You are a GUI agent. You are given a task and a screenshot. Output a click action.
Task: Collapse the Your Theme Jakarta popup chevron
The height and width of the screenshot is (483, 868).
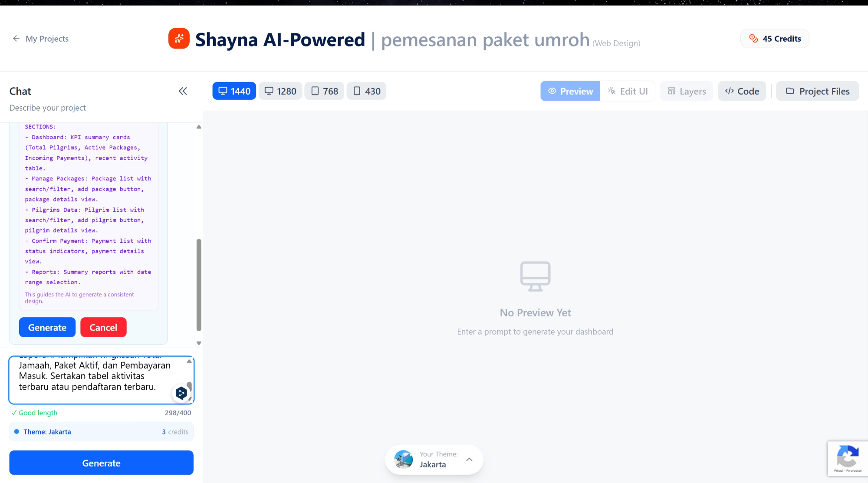pos(469,459)
